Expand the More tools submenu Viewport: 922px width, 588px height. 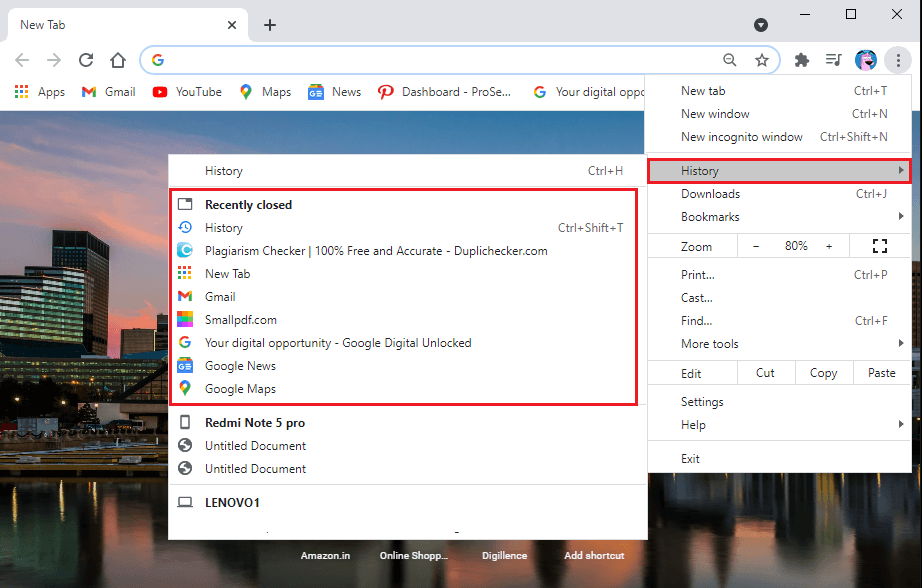point(779,344)
